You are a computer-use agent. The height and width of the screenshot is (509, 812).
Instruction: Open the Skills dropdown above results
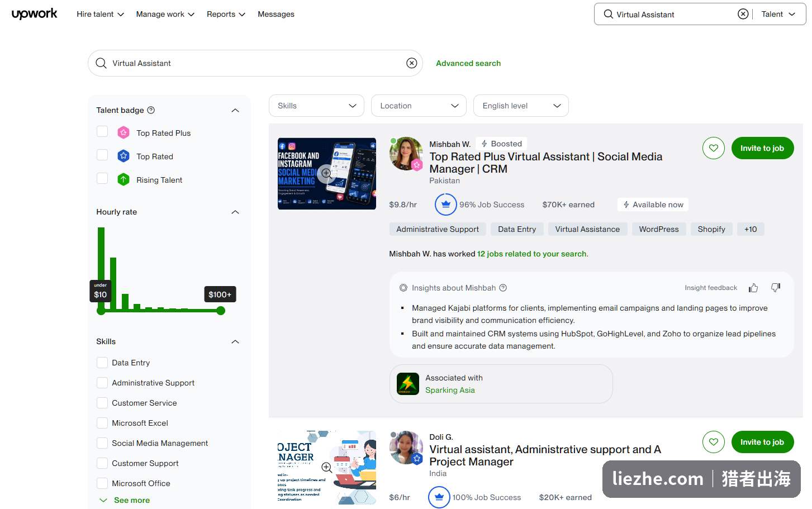tap(316, 106)
